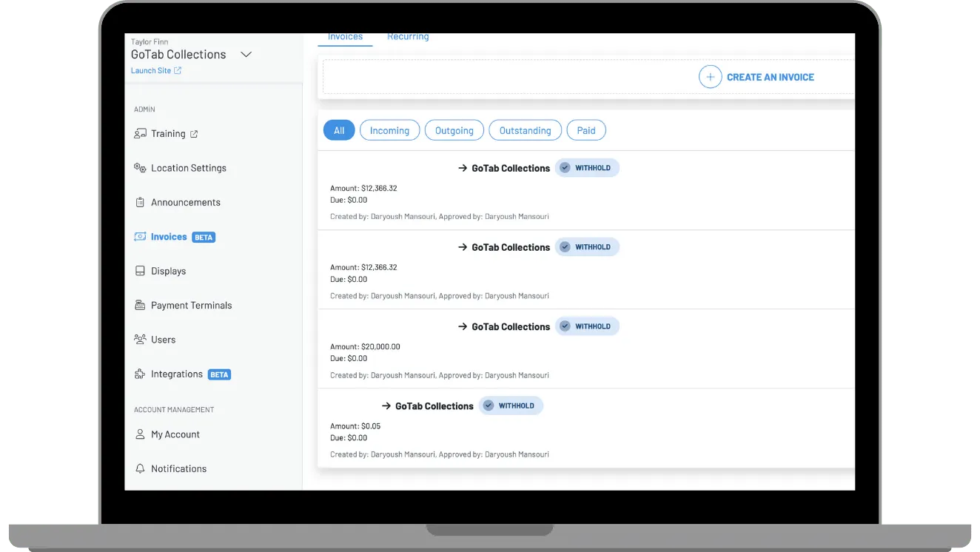Click the external link icon beside Launch Site
Viewport: 980px width, 552px height.
coord(178,71)
